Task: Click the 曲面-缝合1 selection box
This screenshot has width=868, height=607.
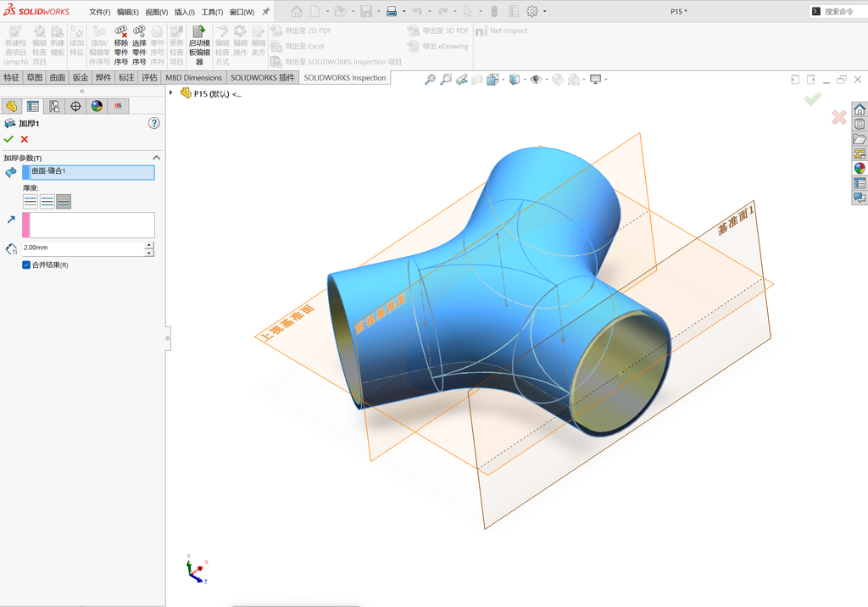Action: pos(88,172)
